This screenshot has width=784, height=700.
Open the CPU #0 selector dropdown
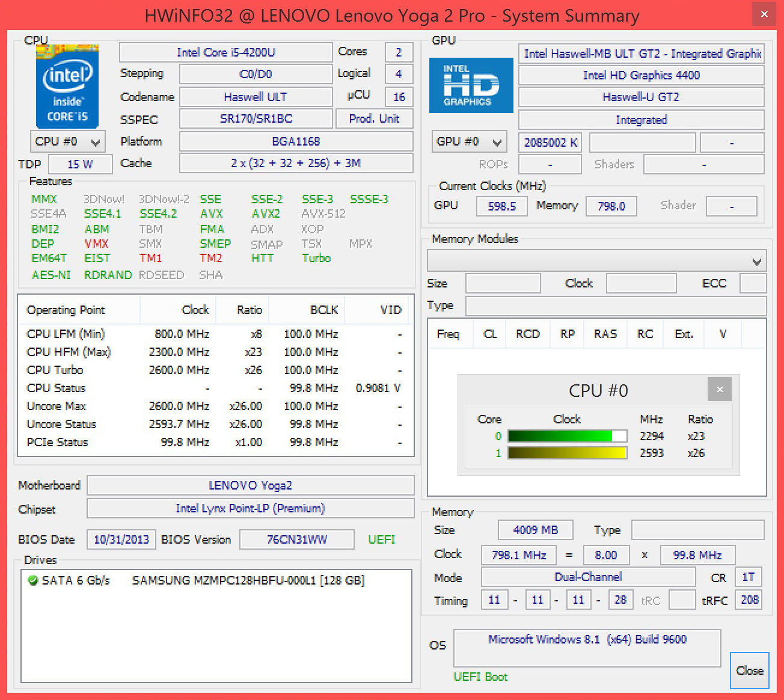(x=68, y=142)
